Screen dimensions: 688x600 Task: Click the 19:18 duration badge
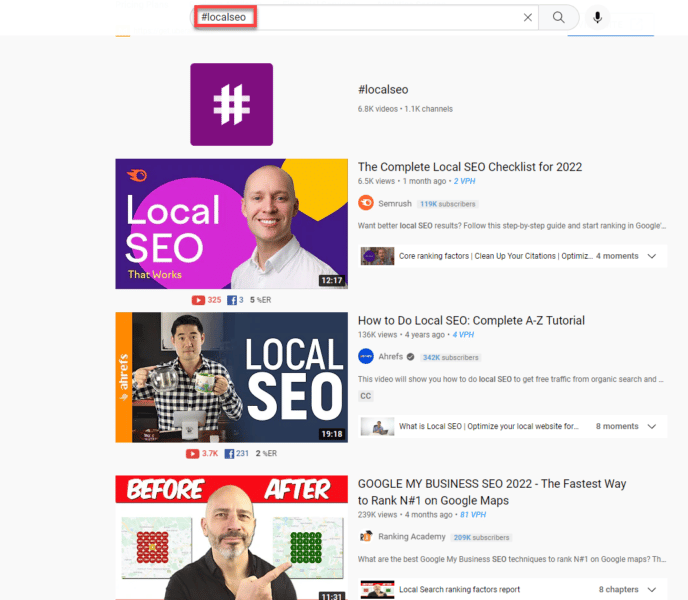pos(332,434)
